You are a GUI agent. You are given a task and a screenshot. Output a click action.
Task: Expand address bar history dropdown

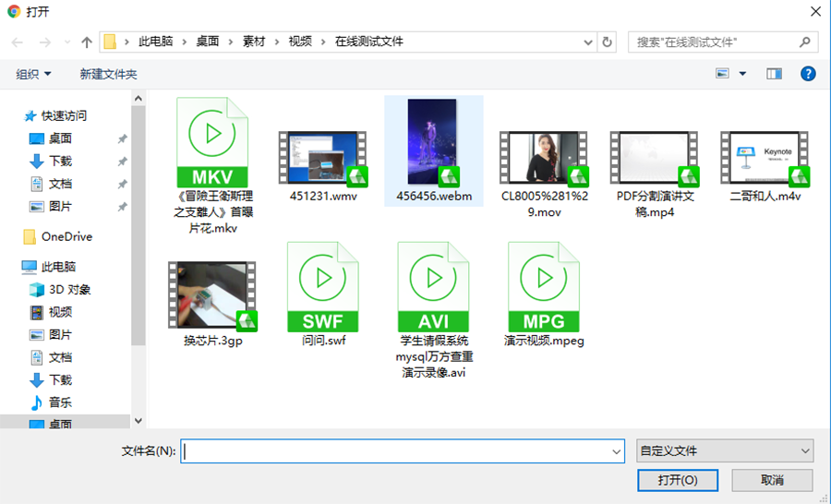pos(588,42)
